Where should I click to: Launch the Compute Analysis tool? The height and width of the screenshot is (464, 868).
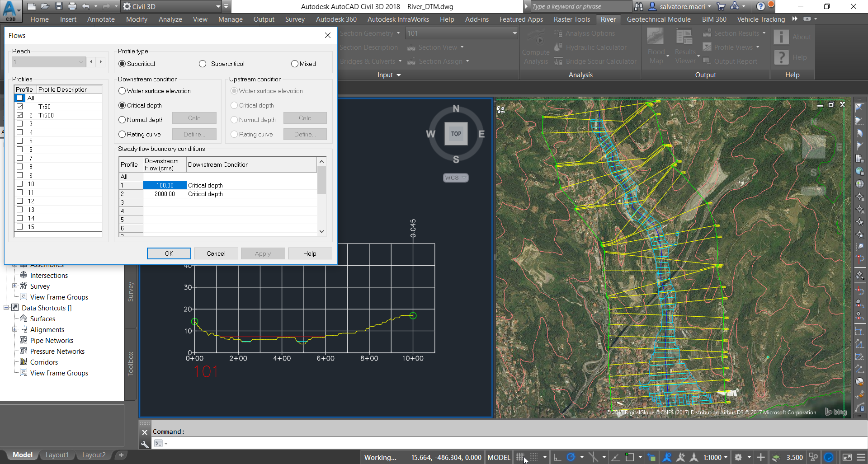click(535, 47)
